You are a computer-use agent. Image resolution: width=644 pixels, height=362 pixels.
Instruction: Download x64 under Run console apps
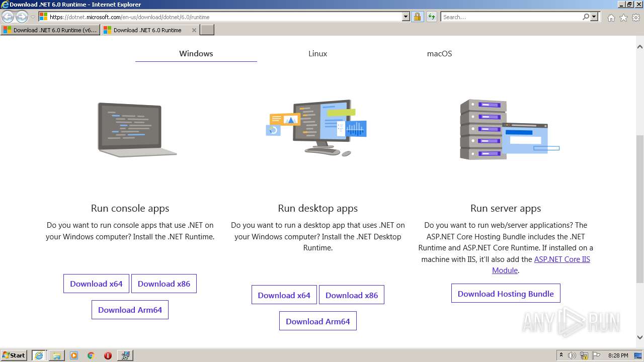click(x=96, y=284)
